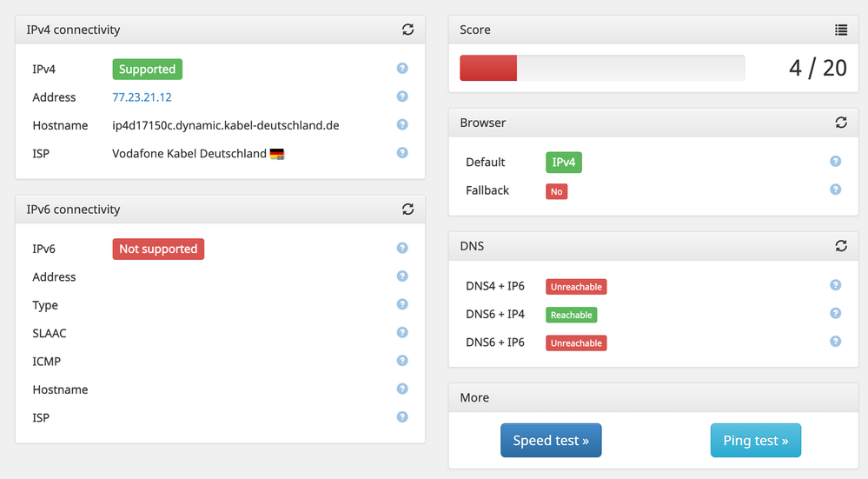Open the Ping test page
The height and width of the screenshot is (479, 868).
pos(755,441)
